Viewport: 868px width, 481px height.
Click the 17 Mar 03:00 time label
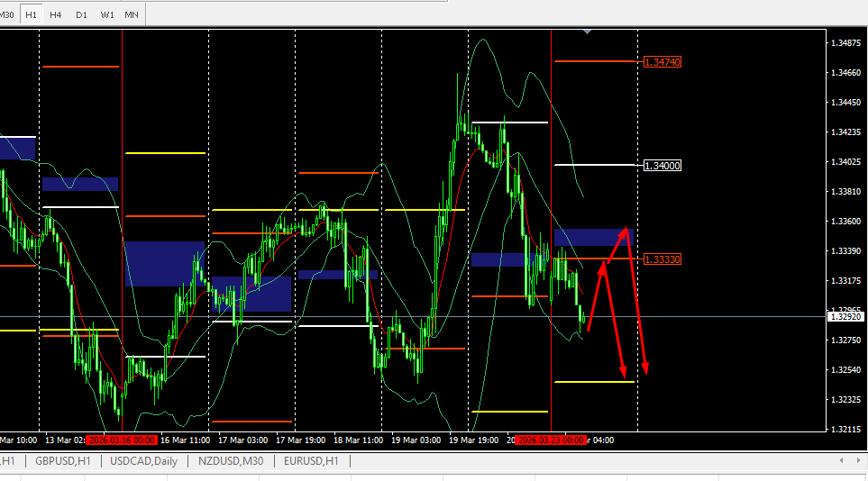click(x=243, y=440)
